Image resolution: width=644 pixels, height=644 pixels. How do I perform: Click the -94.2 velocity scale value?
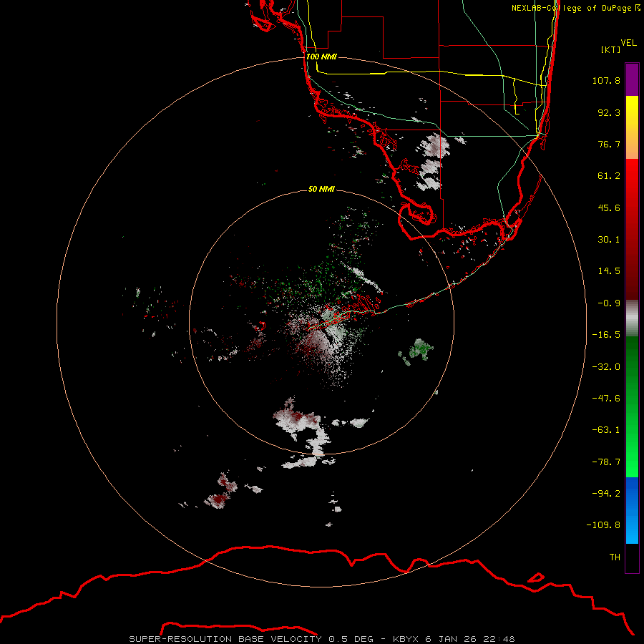[x=606, y=494]
